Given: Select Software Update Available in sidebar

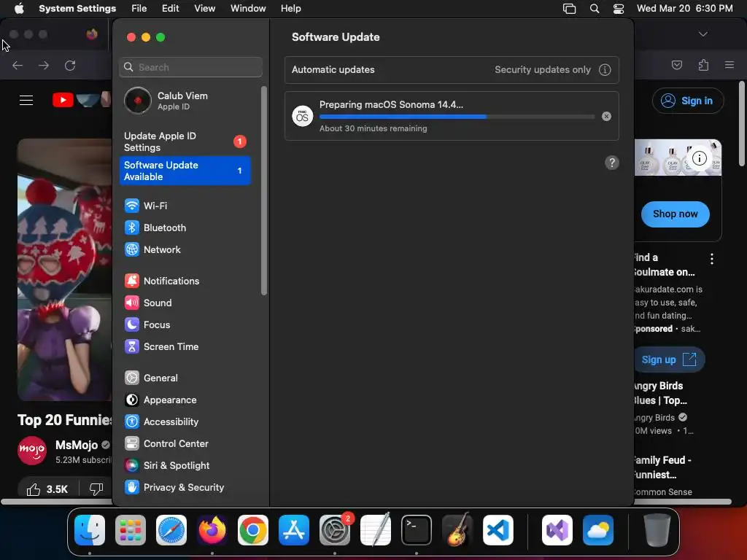Looking at the screenshot, I should pyautogui.click(x=185, y=171).
